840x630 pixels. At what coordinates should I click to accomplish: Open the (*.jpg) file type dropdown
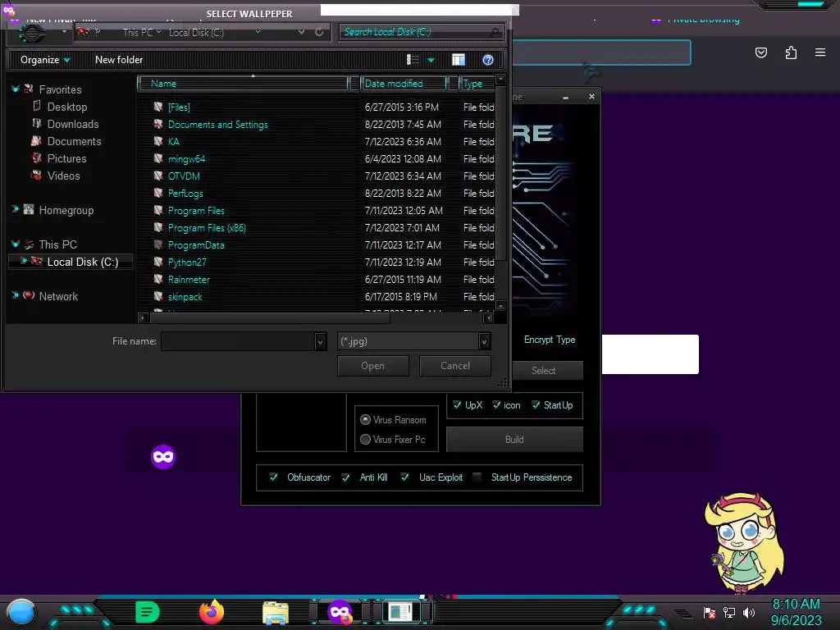tap(484, 341)
